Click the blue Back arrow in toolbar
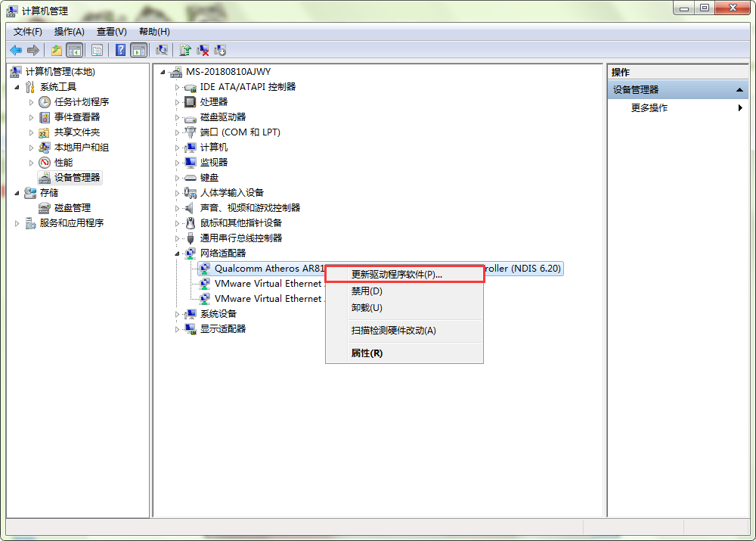 [x=15, y=50]
